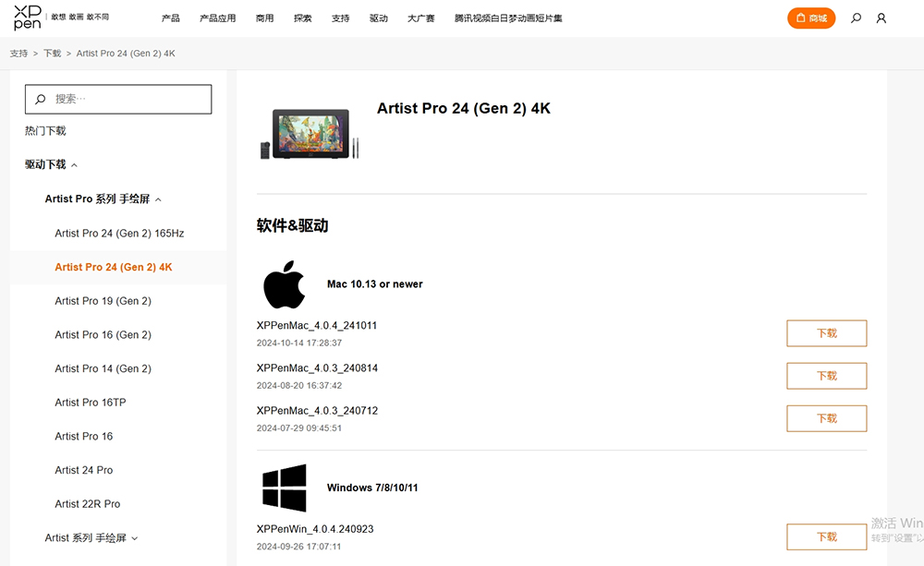Screen dimensions: 924x566
Task: Click date 2024-09-26 17:07:11
Action: pos(298,547)
